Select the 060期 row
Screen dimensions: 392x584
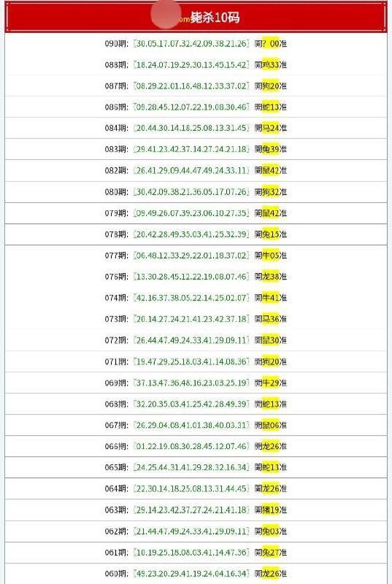196,574
